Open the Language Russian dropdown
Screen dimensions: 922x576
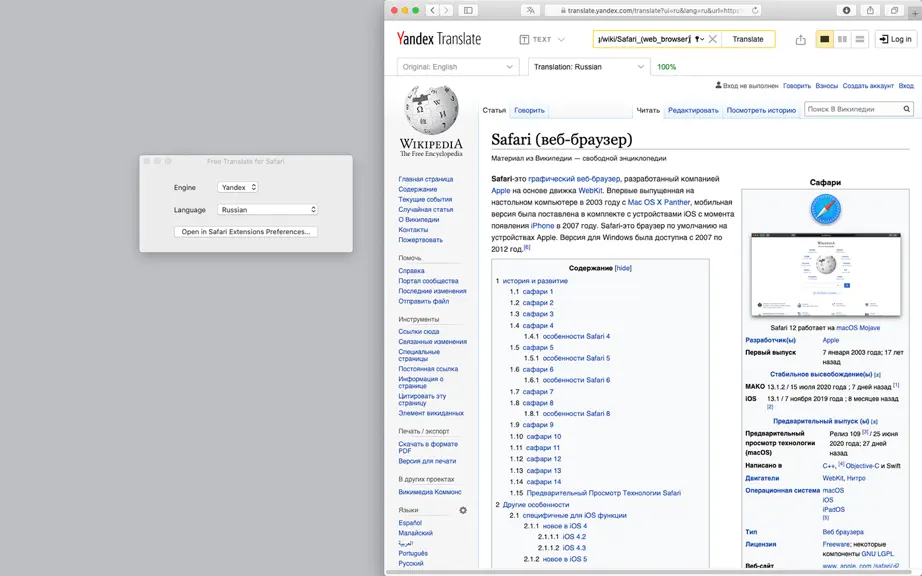pos(268,210)
